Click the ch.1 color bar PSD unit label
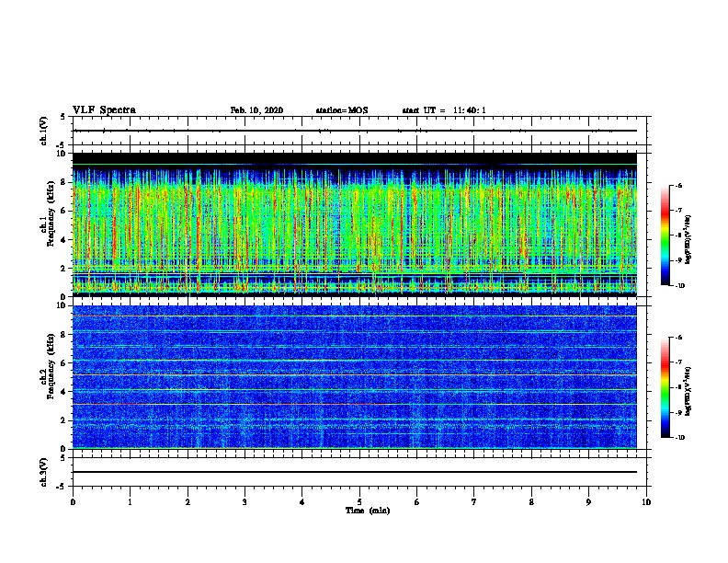Viewport: 728px width, 563px height. click(x=688, y=239)
